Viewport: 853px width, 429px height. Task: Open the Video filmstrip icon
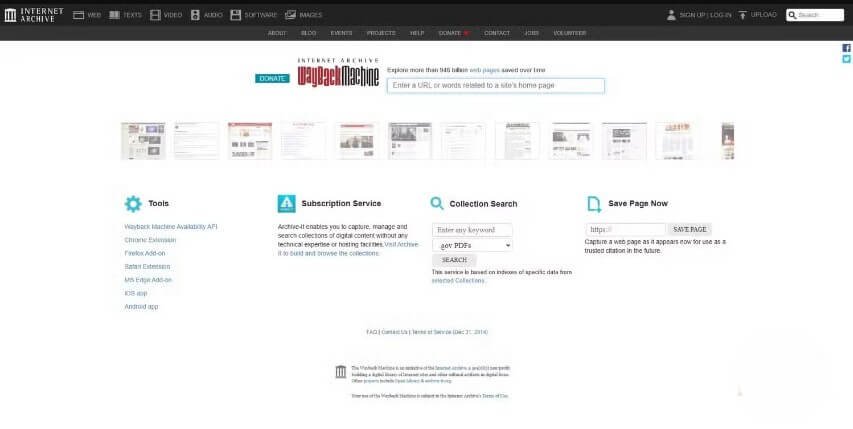tap(155, 15)
